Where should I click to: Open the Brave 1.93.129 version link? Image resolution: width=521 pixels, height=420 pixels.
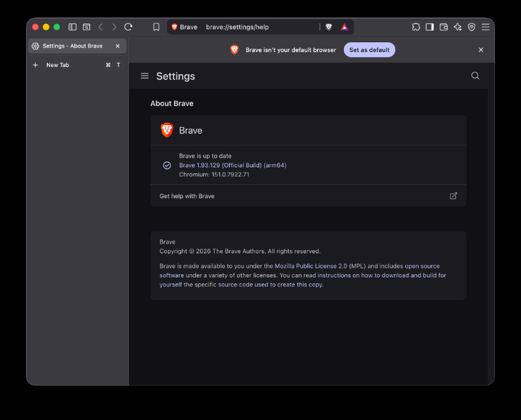[x=232, y=165]
